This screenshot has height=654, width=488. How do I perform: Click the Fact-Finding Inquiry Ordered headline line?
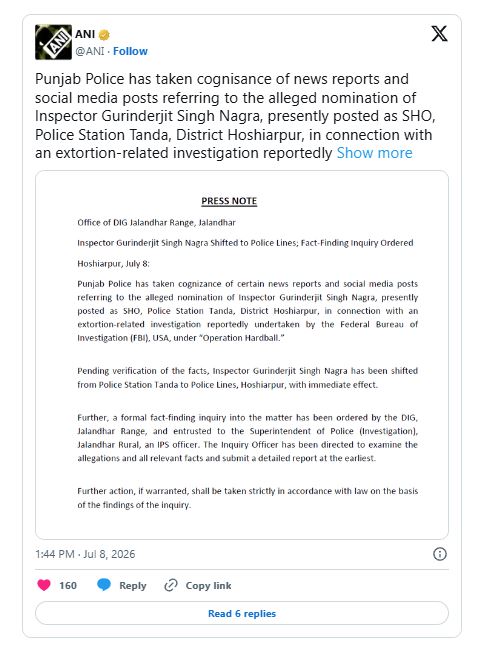pos(245,243)
